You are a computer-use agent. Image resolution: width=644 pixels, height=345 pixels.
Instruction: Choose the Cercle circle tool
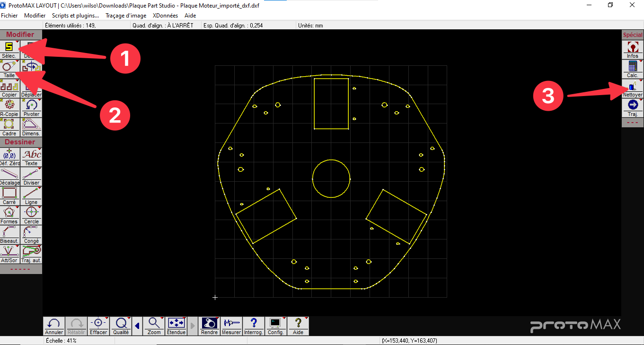tap(32, 215)
